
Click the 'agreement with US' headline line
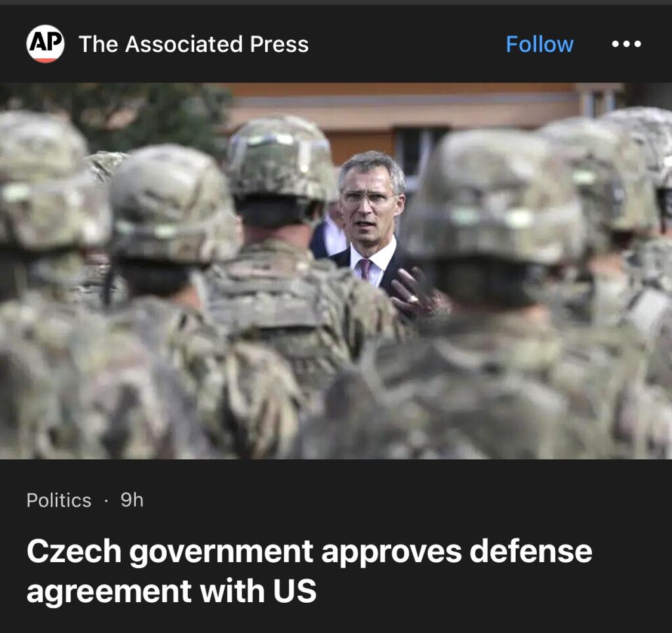[171, 591]
